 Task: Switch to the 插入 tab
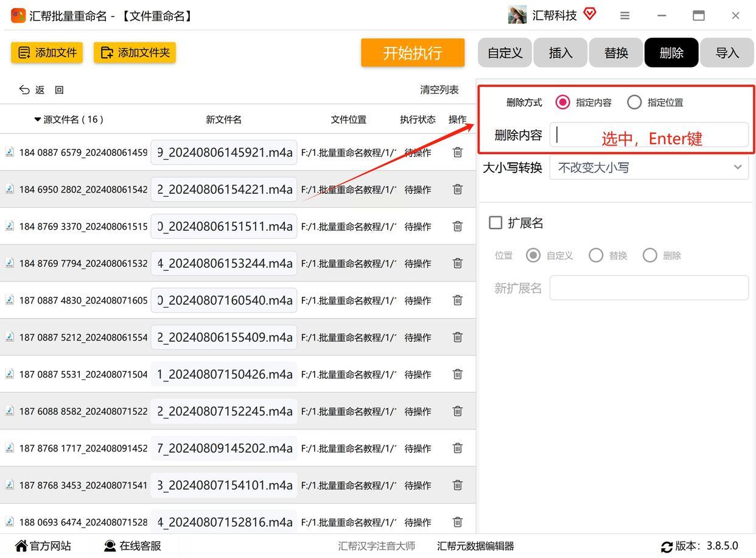pyautogui.click(x=561, y=53)
